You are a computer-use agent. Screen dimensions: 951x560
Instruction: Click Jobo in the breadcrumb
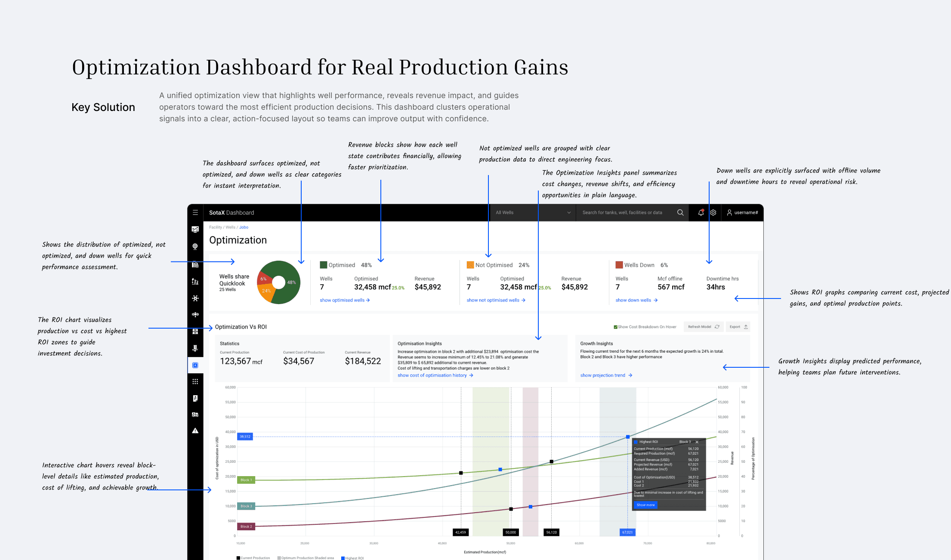pos(244,227)
